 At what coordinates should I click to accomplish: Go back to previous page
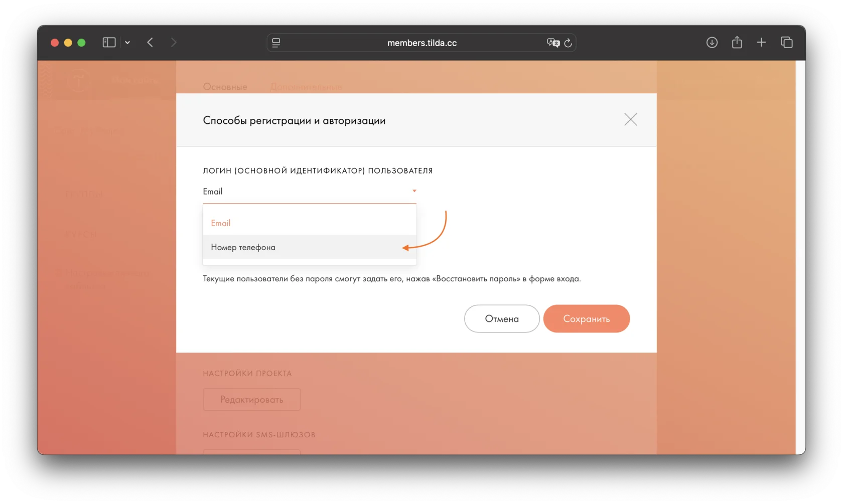[150, 43]
